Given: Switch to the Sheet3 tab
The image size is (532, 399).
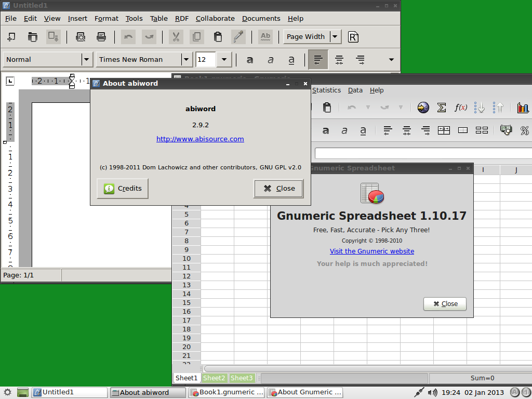Looking at the screenshot, I should (242, 378).
